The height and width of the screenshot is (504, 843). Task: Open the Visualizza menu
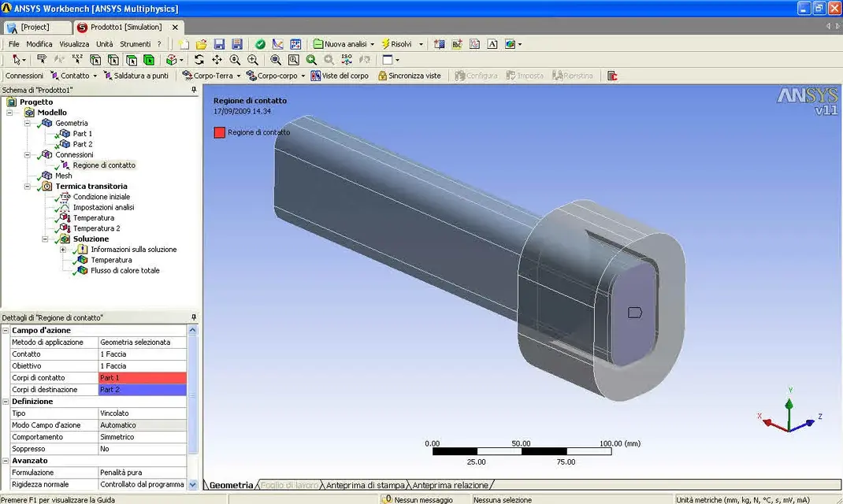[74, 44]
